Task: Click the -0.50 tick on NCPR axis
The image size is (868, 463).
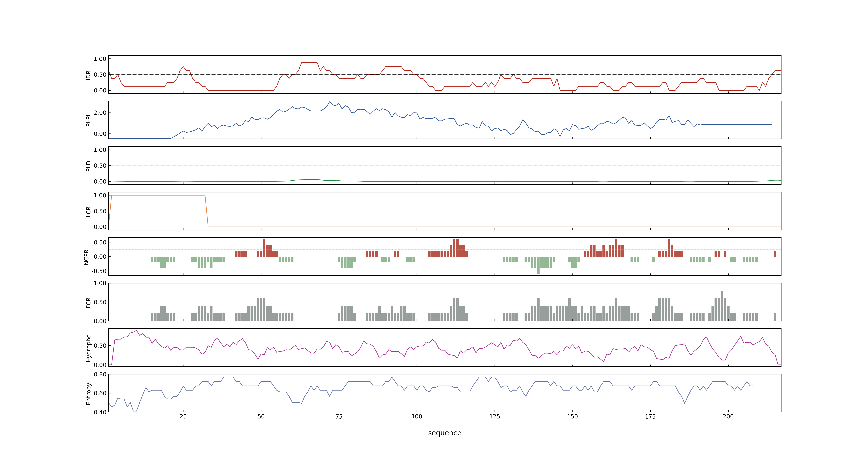Action: coord(99,271)
